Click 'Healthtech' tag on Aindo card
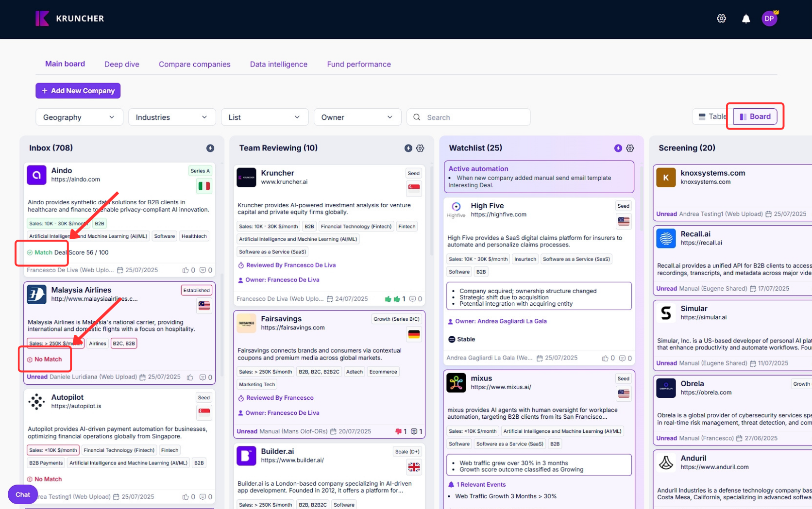Screen dimensions: 812x509 [194, 236]
